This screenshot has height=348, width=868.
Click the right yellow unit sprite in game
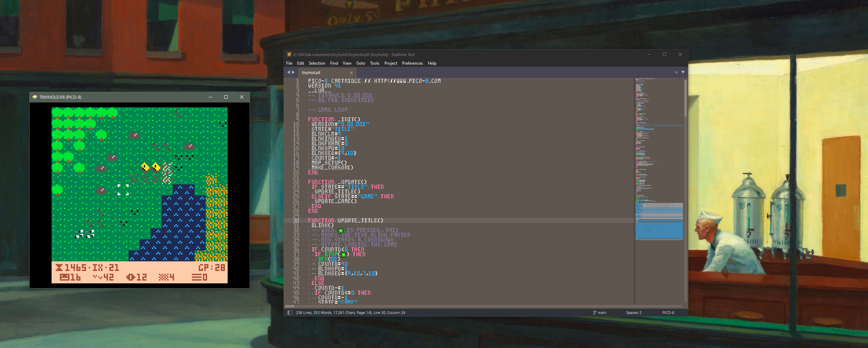[x=156, y=167]
